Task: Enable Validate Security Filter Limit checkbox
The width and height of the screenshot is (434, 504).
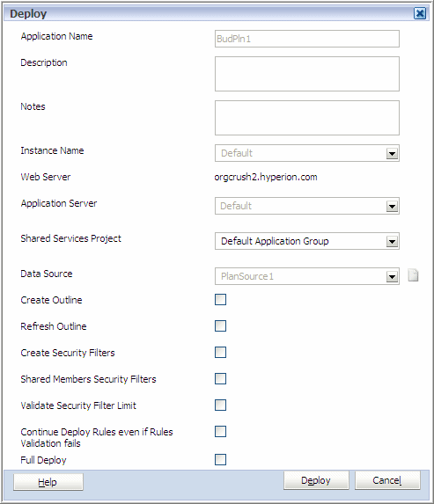Action: coord(220,405)
